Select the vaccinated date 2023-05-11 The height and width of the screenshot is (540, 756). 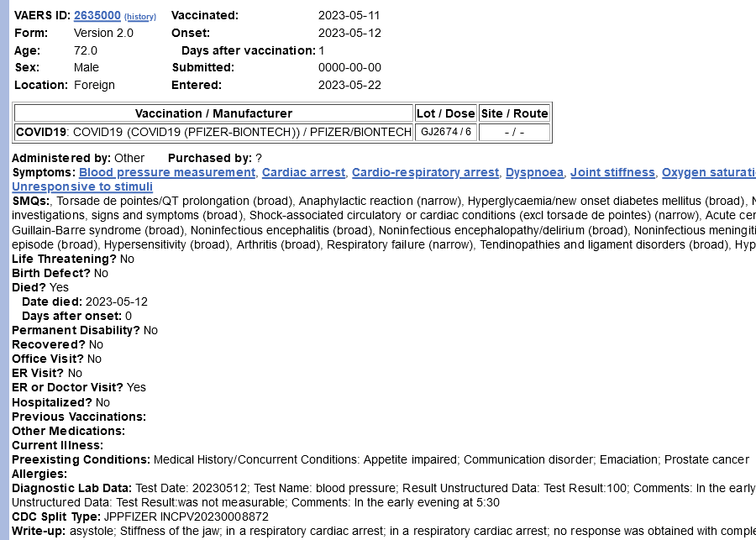coord(349,15)
